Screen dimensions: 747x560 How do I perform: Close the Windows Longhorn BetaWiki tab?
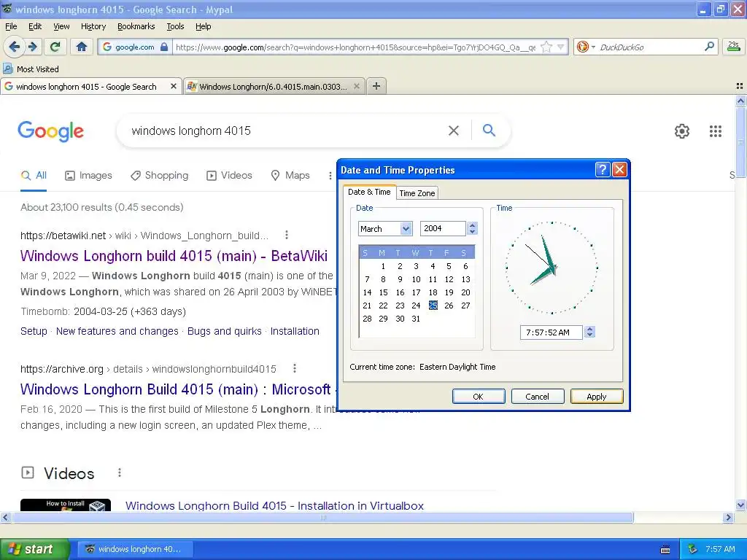pos(356,86)
